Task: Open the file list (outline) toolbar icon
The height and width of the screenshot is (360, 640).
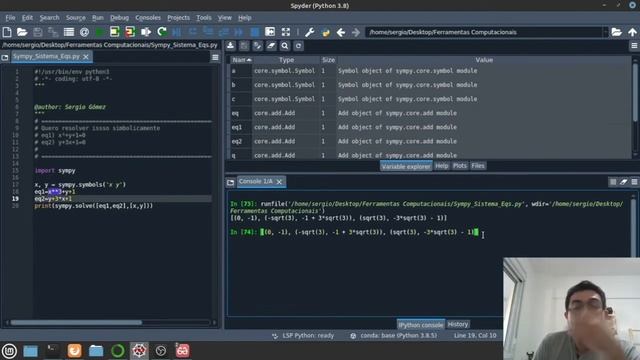Action: click(69, 32)
